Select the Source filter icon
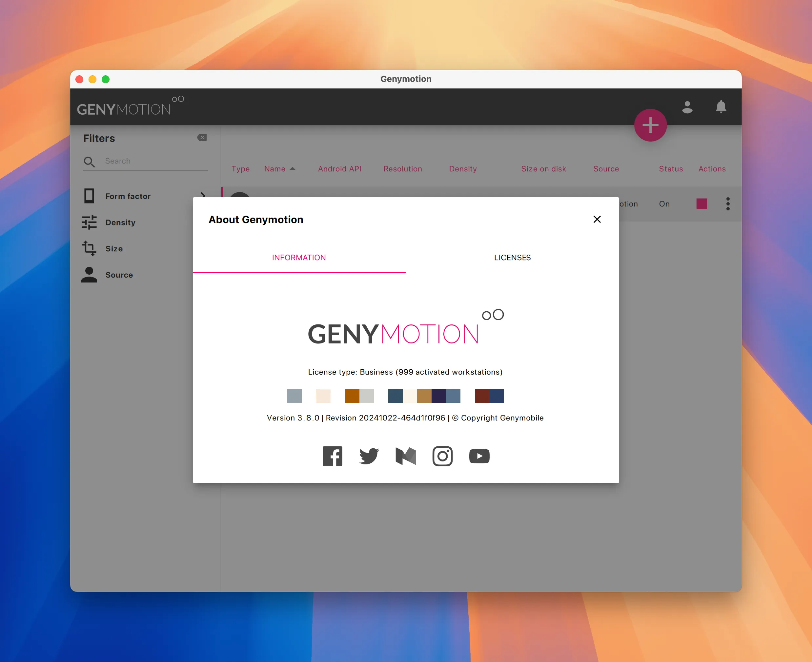Screen dimensions: 812x662 [89, 275]
